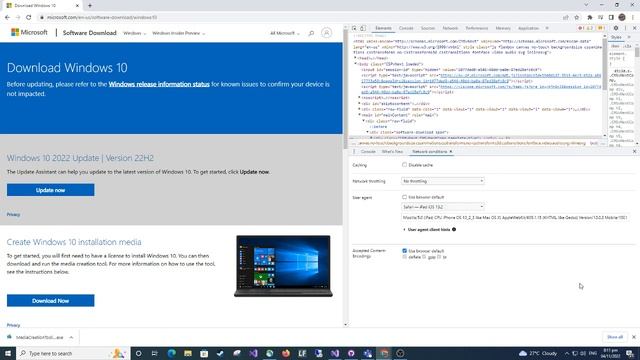Click the User agent client hints info icon

pyautogui.click(x=454, y=229)
